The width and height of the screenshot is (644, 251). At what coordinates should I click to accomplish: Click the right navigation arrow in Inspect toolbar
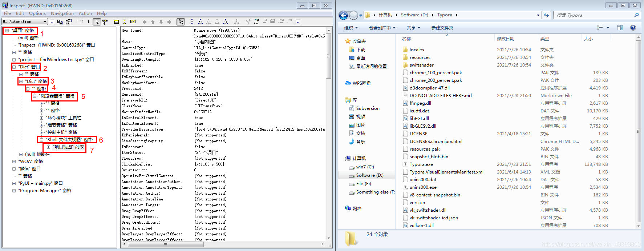coord(169,22)
